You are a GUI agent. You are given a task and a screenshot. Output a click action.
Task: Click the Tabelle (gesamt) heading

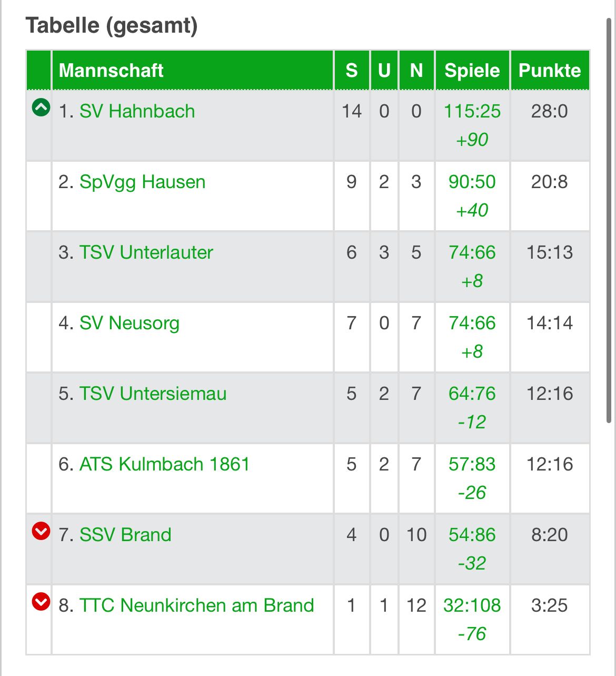coord(112,25)
